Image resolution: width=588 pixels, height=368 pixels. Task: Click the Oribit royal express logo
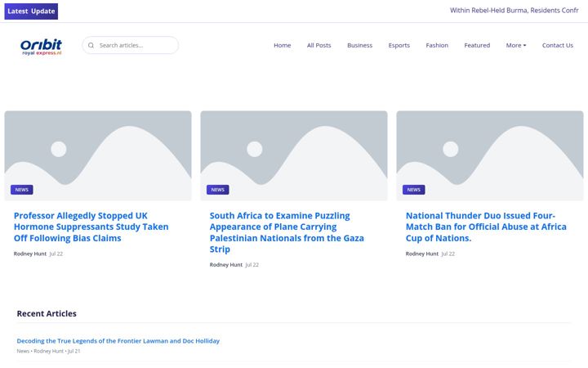click(x=41, y=47)
